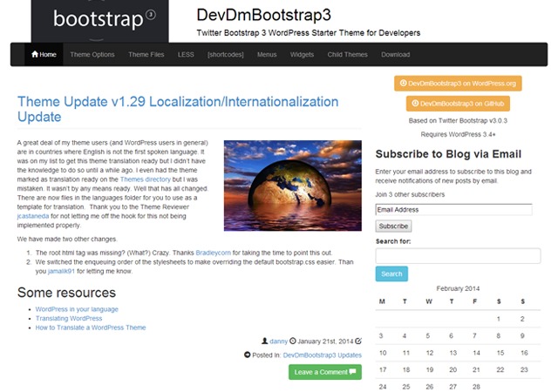Viewport: 558px width, 392px height.
Task: Open the Menus nav item
Action: pos(267,54)
